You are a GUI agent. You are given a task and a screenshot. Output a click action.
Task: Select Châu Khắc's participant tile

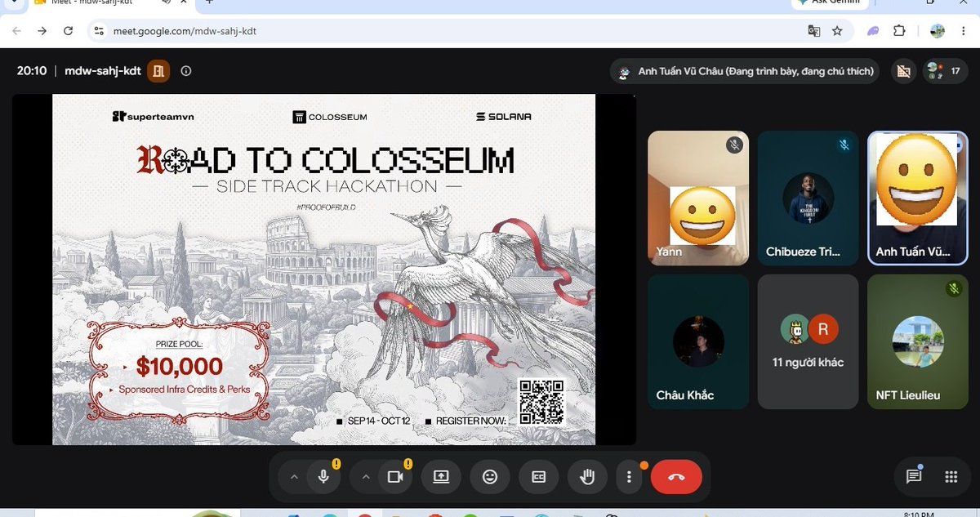point(698,341)
